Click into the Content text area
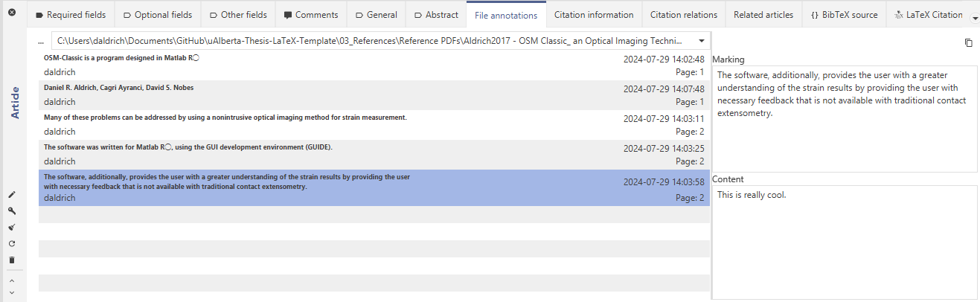The image size is (980, 302). pos(845,242)
